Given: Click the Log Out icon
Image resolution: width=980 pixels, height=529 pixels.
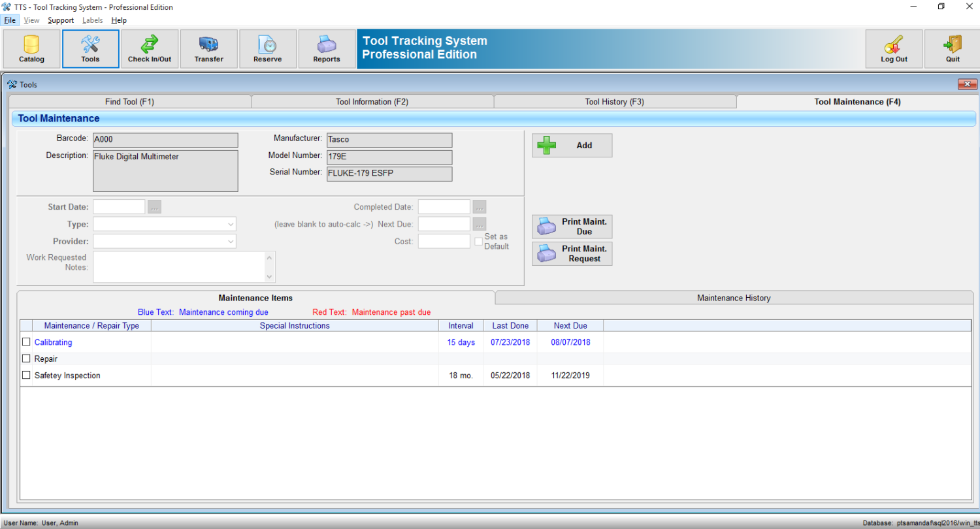Looking at the screenshot, I should [x=894, y=48].
